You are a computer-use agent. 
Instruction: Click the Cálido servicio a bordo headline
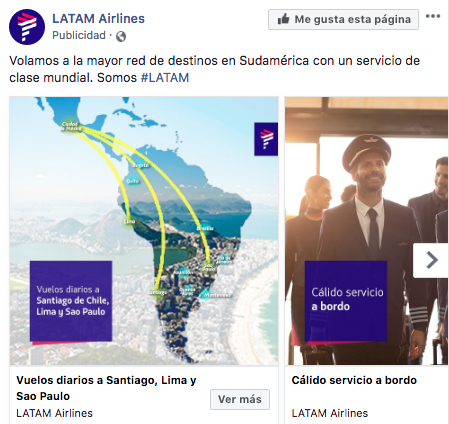click(x=354, y=380)
